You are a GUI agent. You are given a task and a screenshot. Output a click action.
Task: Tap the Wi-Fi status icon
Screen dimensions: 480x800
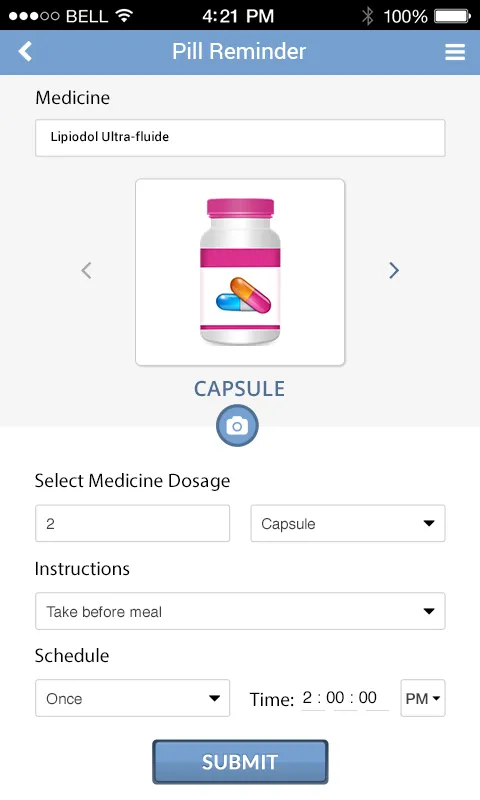(124, 16)
